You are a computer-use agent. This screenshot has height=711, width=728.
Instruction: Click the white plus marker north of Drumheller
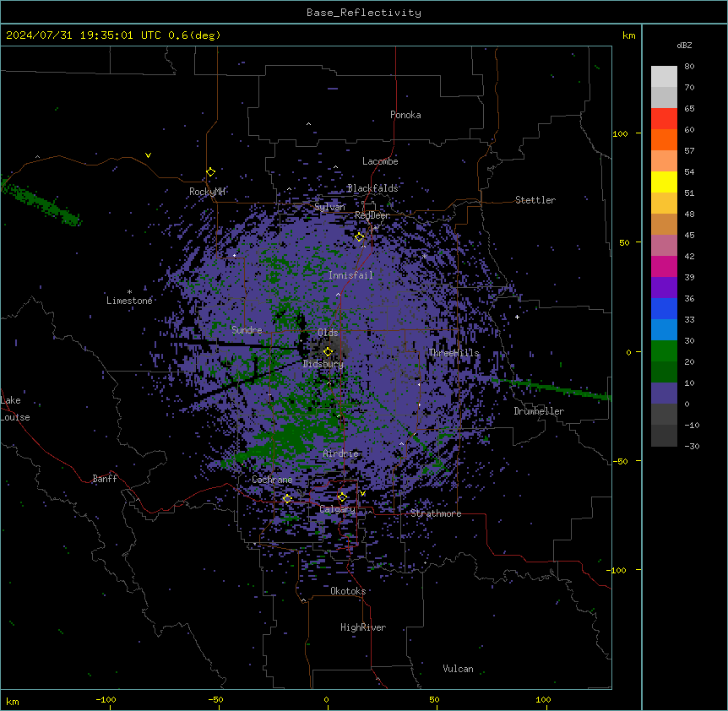click(517, 317)
